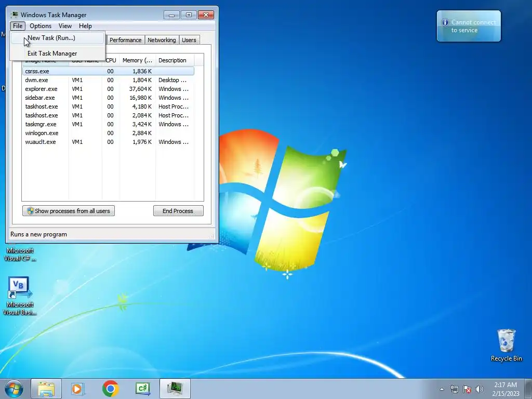Open Visual C# from the taskbar
The height and width of the screenshot is (399, 532).
(142, 389)
